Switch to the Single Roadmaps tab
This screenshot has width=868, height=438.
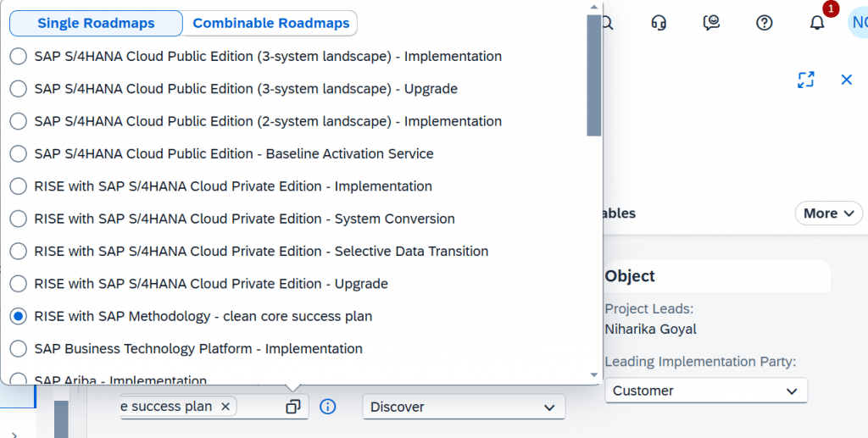(x=96, y=23)
